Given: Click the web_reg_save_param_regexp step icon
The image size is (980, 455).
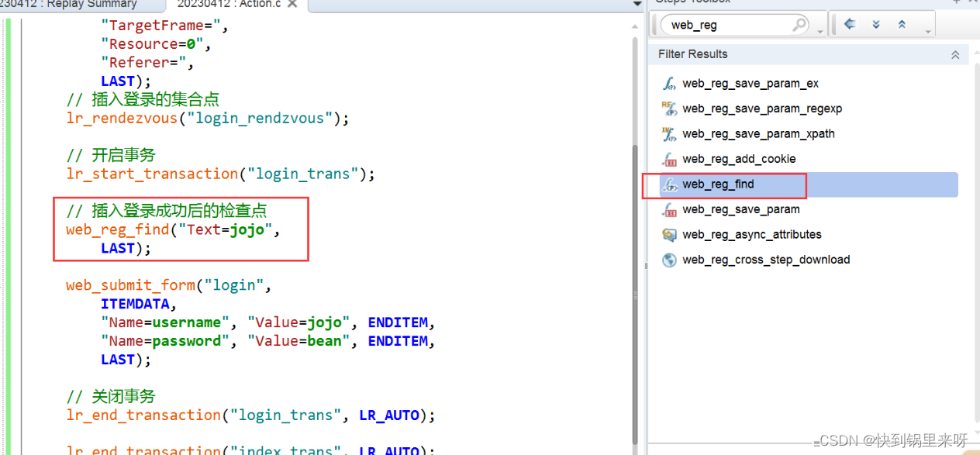Looking at the screenshot, I should click(x=669, y=109).
